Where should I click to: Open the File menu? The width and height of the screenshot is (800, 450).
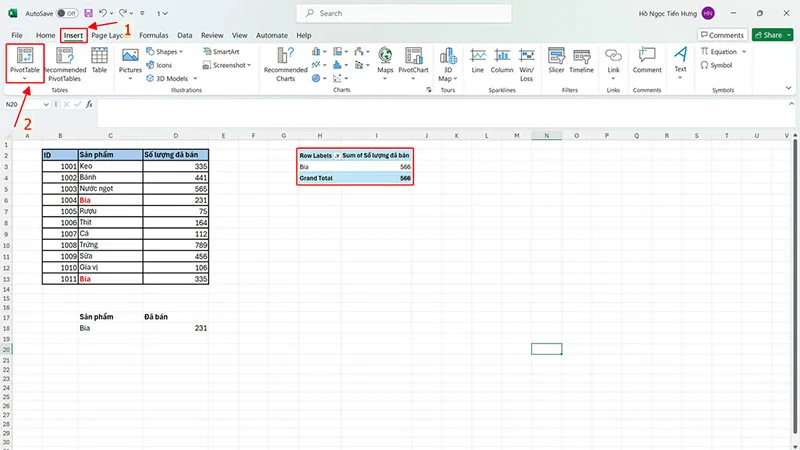(x=17, y=35)
